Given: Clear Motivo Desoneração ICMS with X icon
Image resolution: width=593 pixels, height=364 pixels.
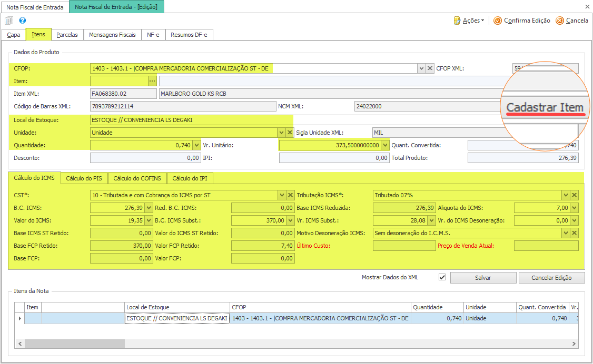Looking at the screenshot, I should [575, 233].
